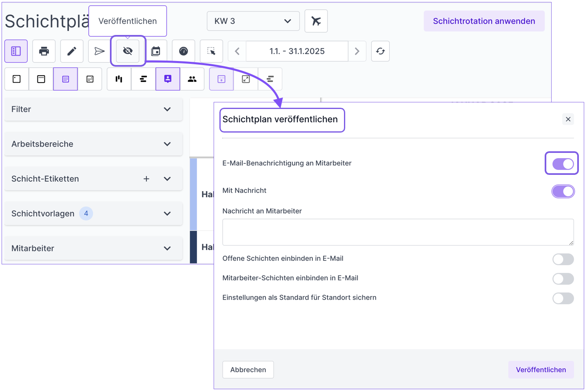Click the round gauge dial icon
587x392 pixels.
pos(184,51)
